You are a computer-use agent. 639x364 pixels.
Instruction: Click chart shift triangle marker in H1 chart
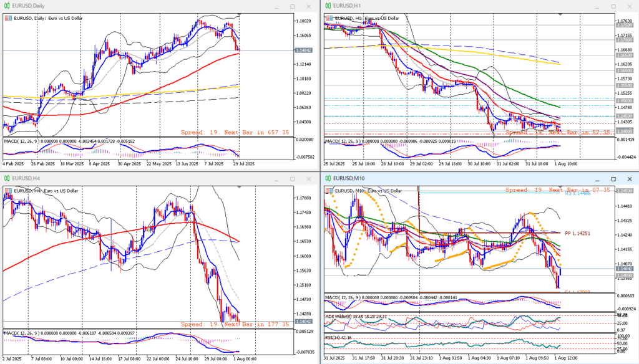[x=560, y=15]
